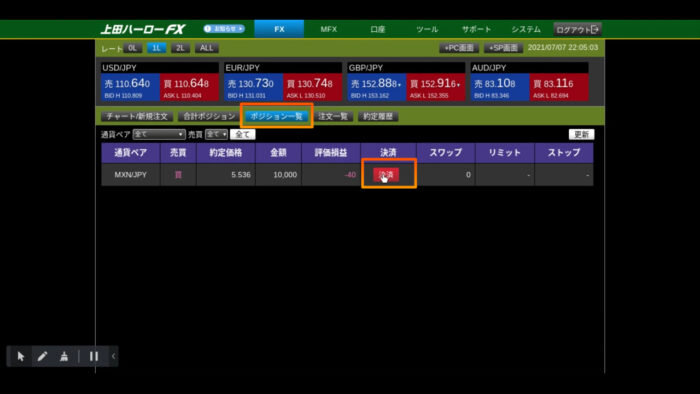The image size is (700, 394).
Task: Switch to the 注文一覧 tab
Action: tap(333, 116)
